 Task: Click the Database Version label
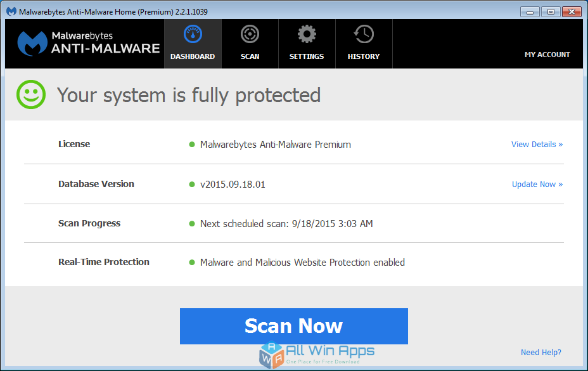96,184
